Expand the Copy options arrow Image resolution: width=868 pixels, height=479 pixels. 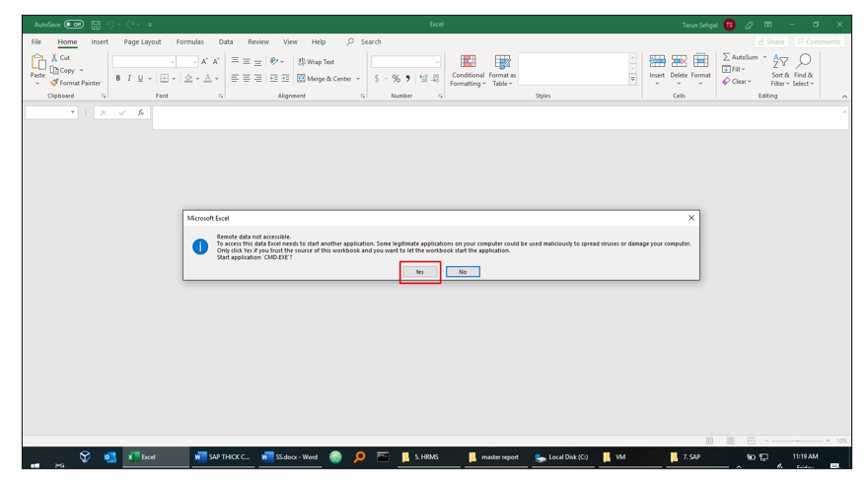pyautogui.click(x=81, y=71)
